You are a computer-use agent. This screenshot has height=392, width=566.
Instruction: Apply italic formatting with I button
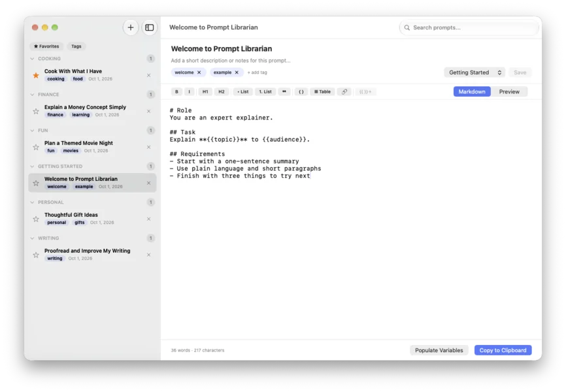[189, 91]
